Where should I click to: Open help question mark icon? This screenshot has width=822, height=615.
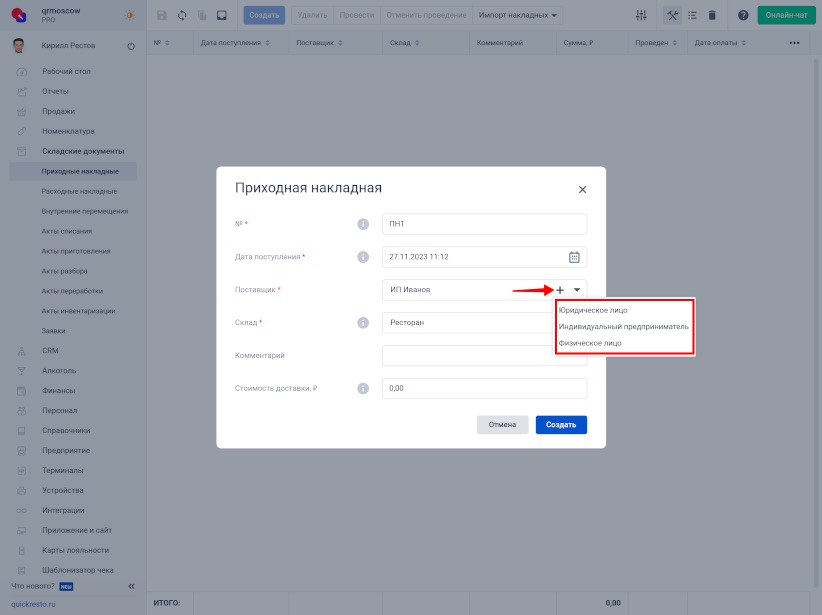pos(743,15)
